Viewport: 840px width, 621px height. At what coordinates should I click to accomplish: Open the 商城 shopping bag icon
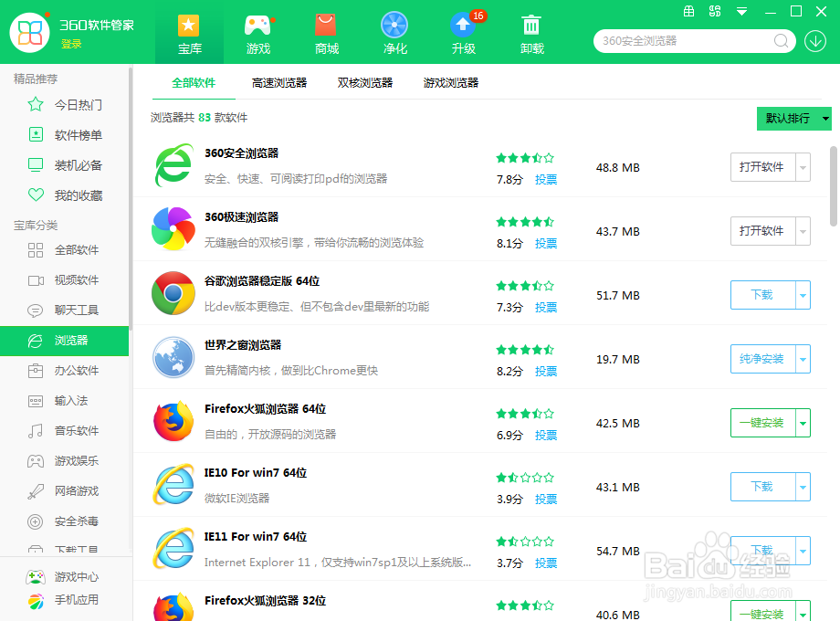pyautogui.click(x=326, y=26)
